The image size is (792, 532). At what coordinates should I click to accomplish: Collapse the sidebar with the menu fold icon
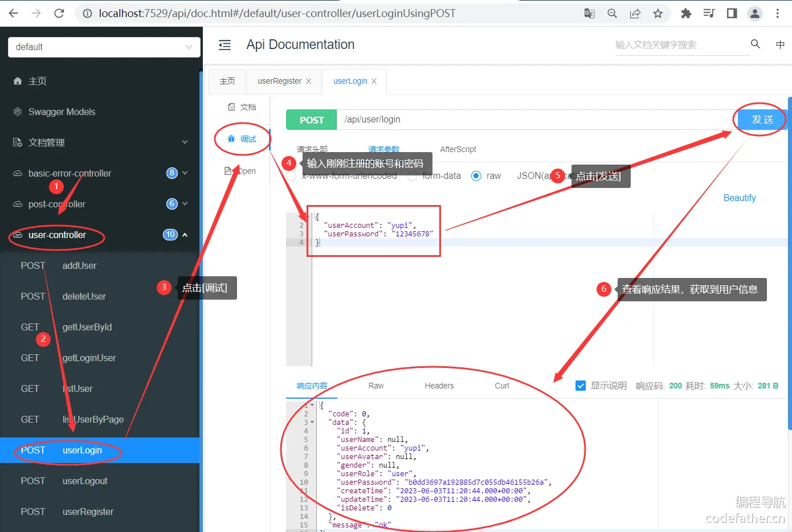tap(225, 45)
